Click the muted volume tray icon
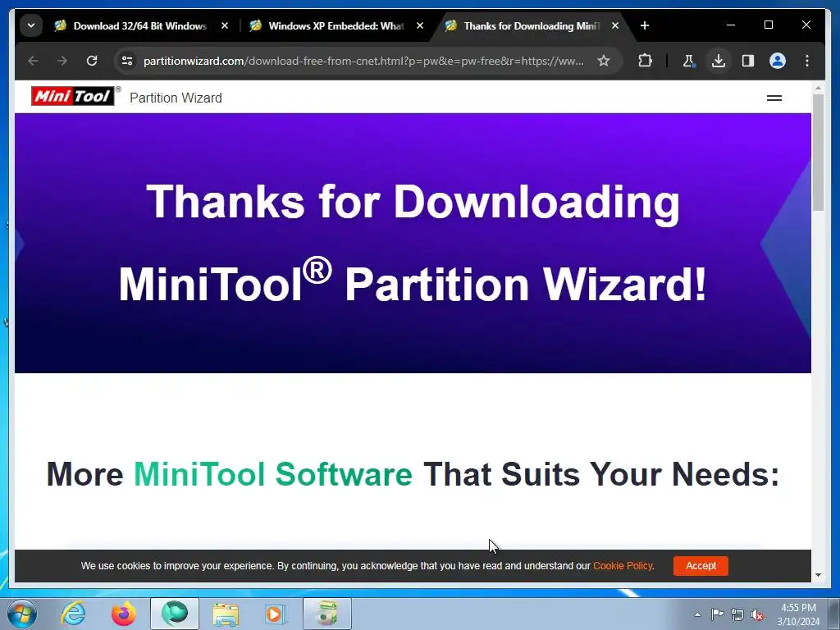Viewport: 840px width, 630px height. pos(757,614)
